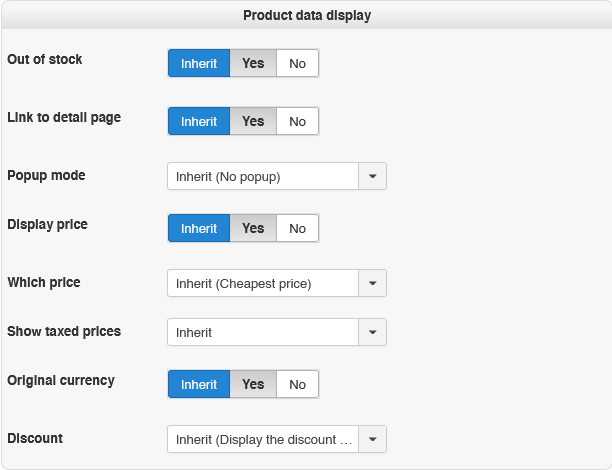This screenshot has width=612, height=470.
Task: Click the Show taxed prices Inherit field
Action: coord(263,332)
